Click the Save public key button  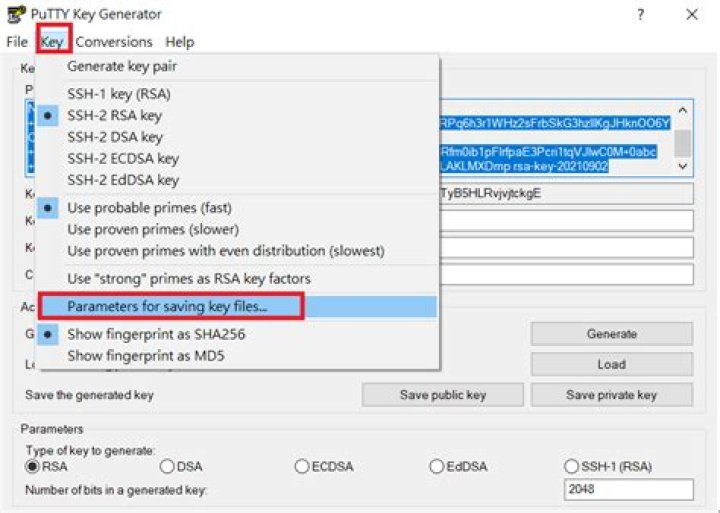pyautogui.click(x=443, y=395)
